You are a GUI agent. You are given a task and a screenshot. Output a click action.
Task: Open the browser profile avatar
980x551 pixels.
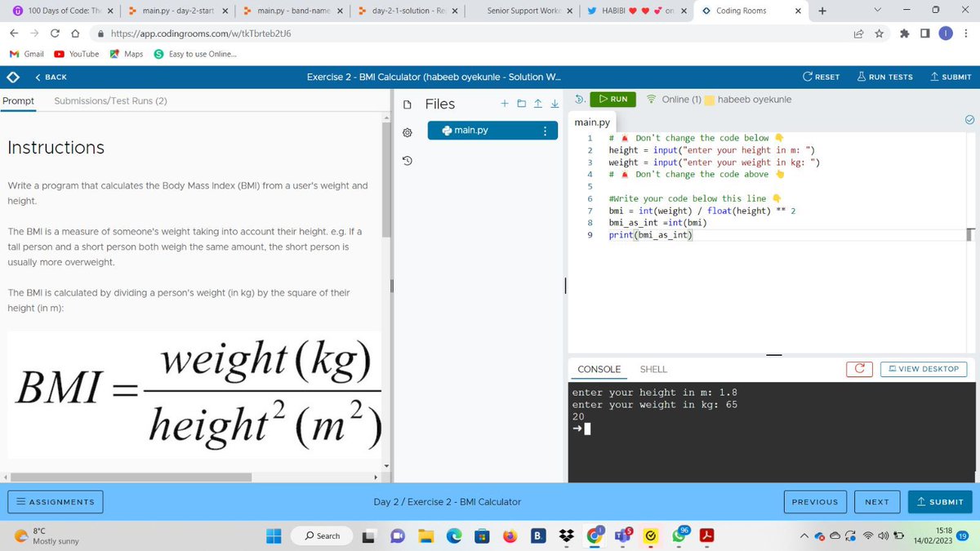click(944, 34)
